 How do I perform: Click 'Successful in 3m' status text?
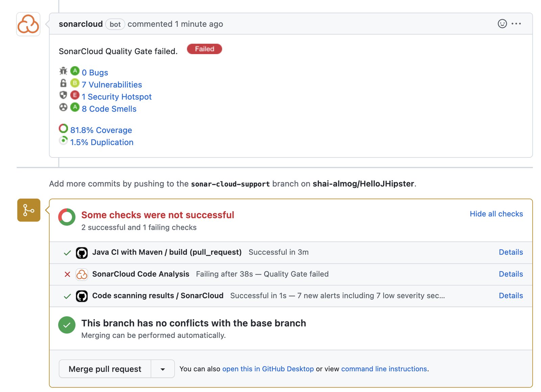pos(279,252)
